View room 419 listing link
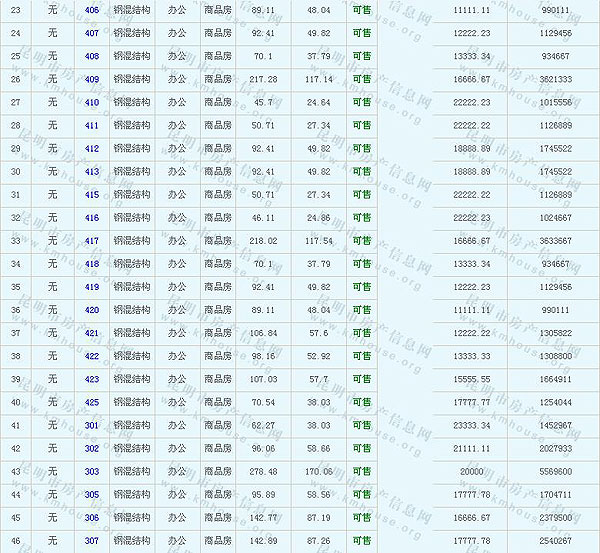This screenshot has width=600, height=553. 92,286
